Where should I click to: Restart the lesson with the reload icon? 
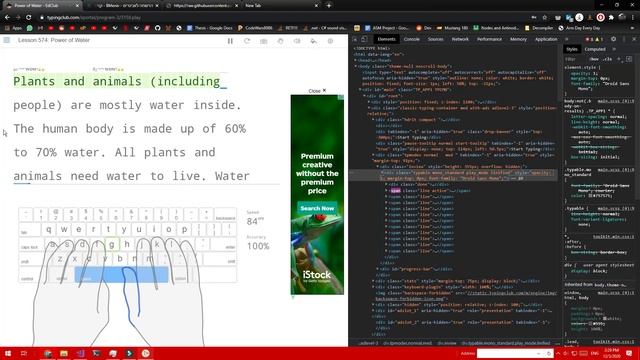point(247,41)
